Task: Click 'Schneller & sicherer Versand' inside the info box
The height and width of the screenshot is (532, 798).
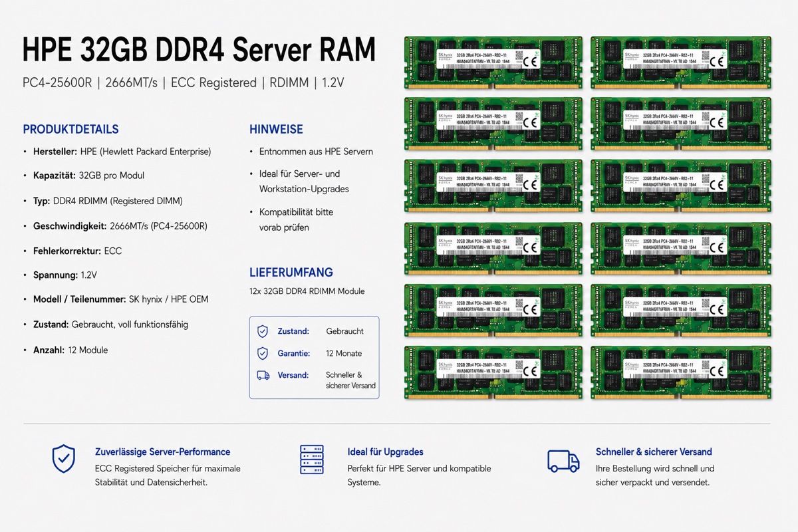Action: (x=350, y=380)
